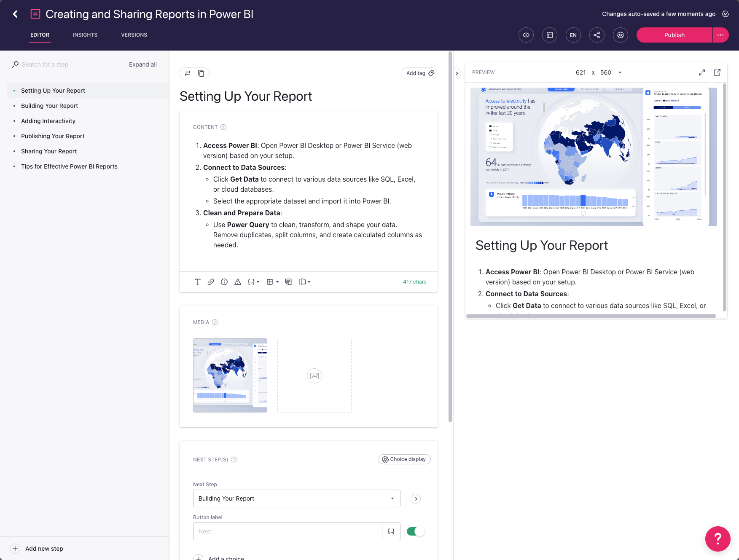Click the Choice display button
This screenshot has width=739, height=560.
[405, 459]
